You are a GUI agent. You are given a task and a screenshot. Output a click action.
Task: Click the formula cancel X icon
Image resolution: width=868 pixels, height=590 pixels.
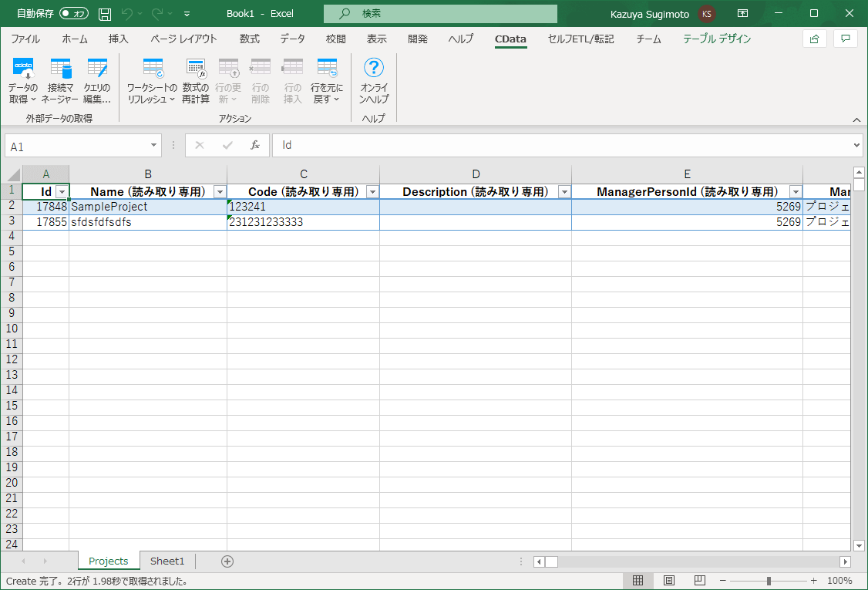point(200,145)
